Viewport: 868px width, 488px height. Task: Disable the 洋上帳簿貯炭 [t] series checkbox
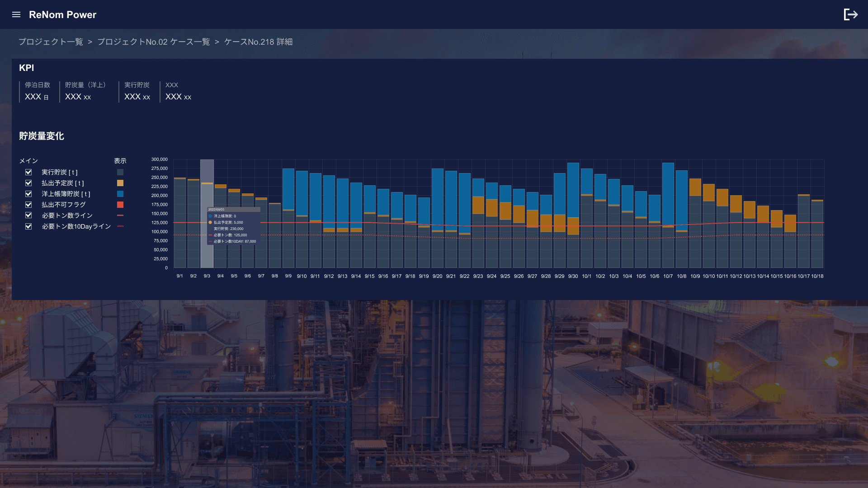tap(28, 194)
